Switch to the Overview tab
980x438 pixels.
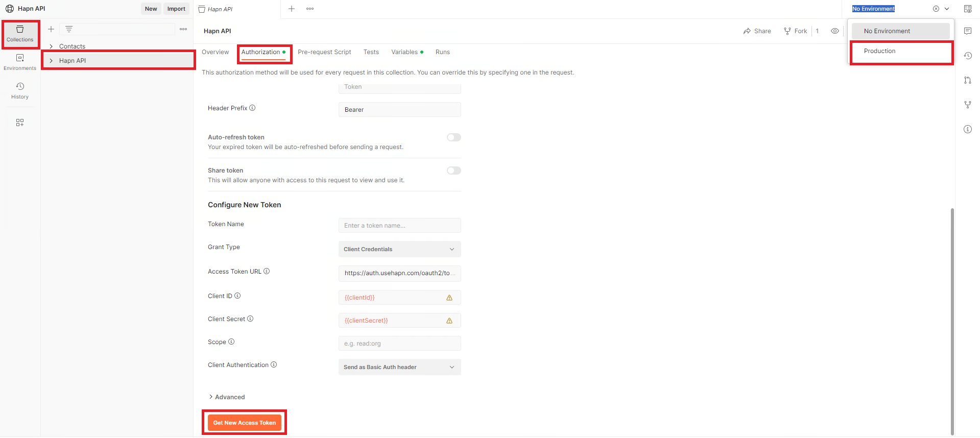point(215,52)
